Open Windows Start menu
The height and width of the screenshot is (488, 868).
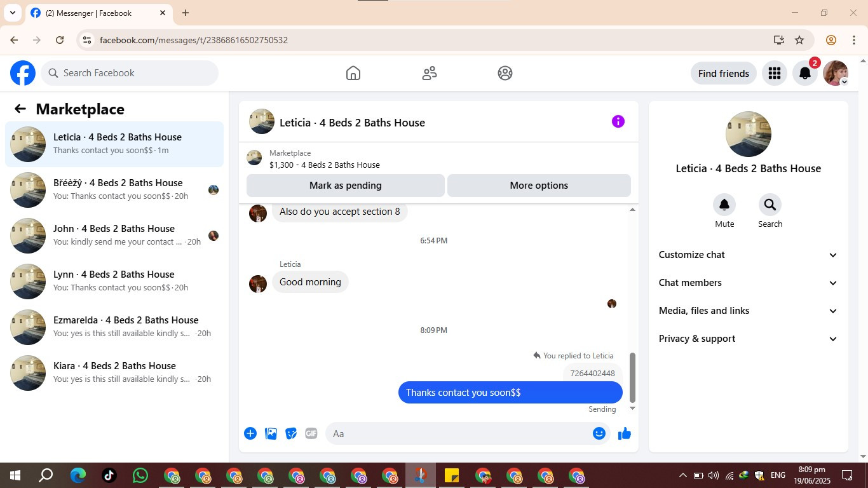pos(15,475)
